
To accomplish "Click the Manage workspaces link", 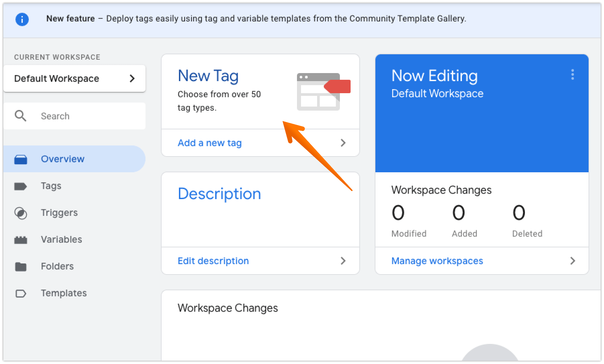I will tap(437, 261).
